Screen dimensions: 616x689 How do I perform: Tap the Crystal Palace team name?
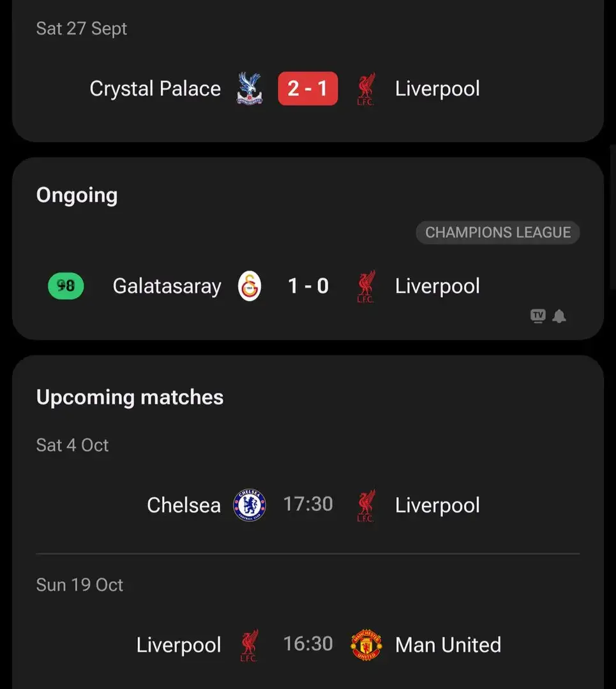(155, 89)
